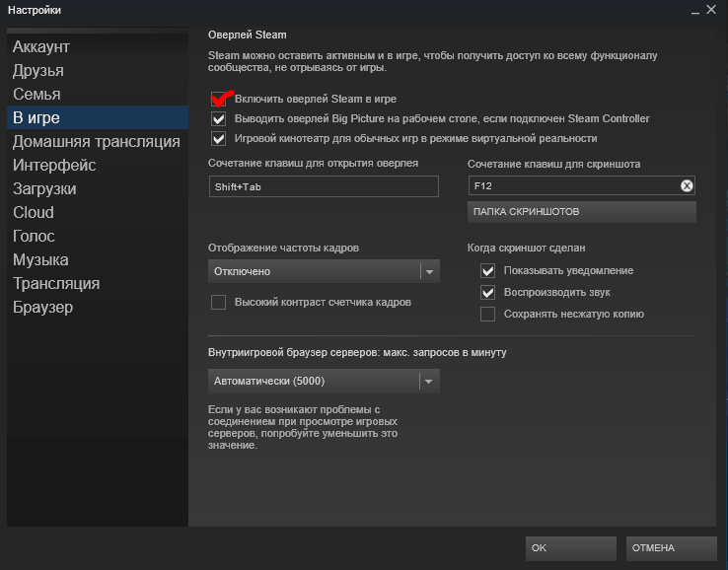Confirm settings with the OK button
The height and width of the screenshot is (570, 728).
(571, 547)
